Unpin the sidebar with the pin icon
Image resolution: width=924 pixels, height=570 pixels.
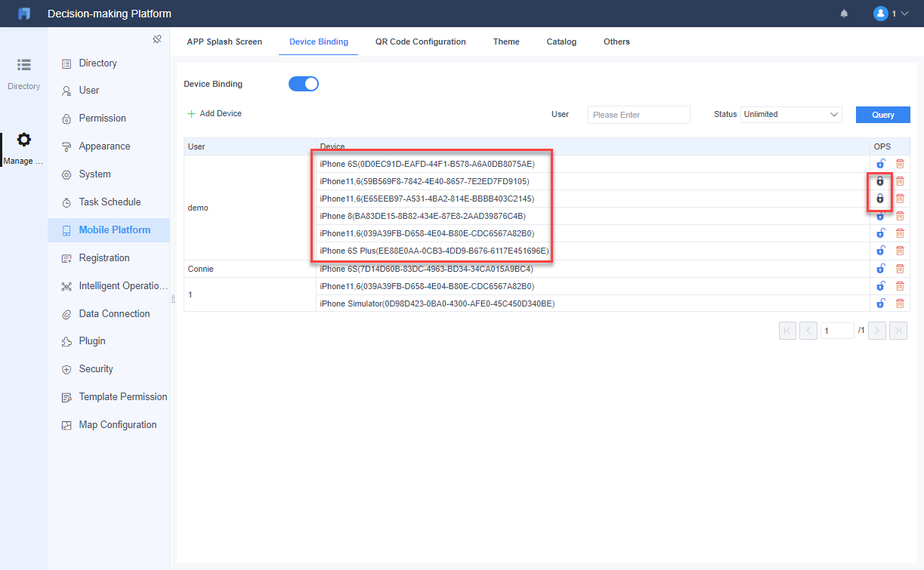tap(157, 39)
